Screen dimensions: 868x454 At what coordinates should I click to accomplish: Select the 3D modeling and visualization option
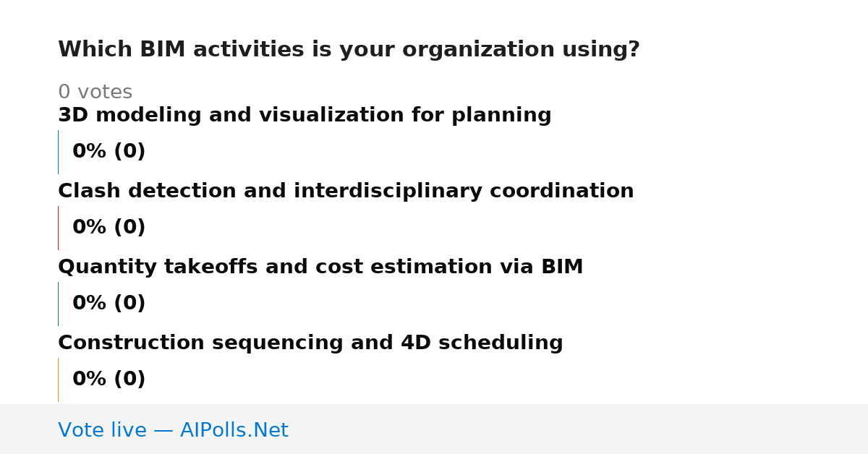click(x=305, y=116)
